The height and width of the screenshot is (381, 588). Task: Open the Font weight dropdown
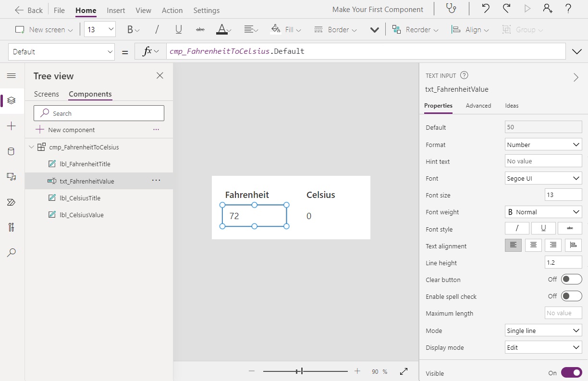(543, 211)
